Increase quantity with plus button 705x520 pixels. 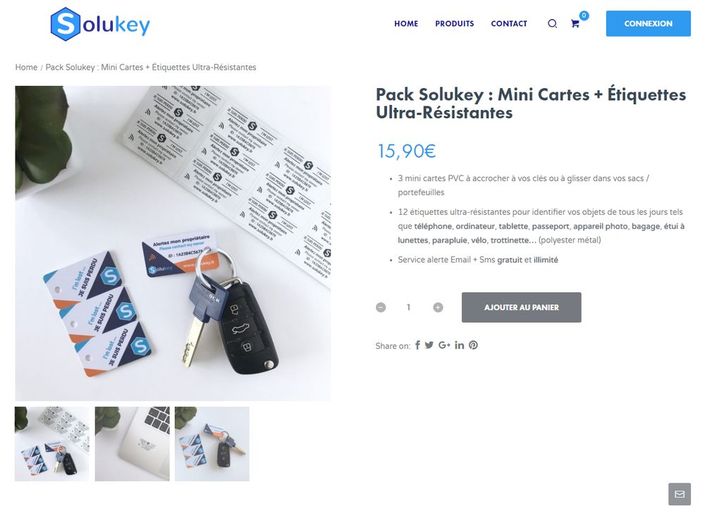(438, 307)
